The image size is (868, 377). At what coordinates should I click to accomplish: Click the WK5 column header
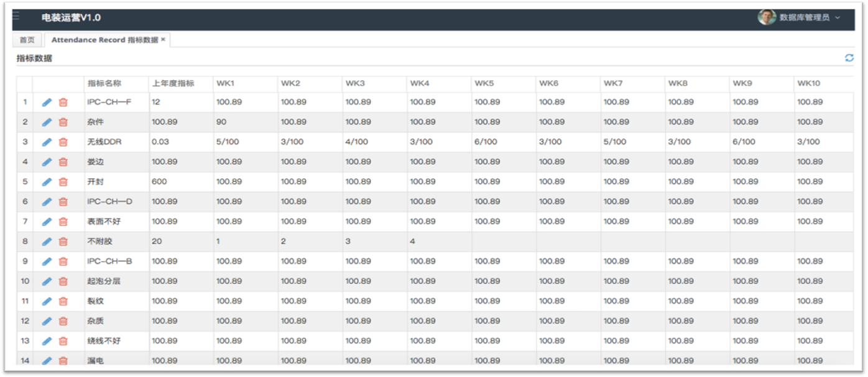point(484,83)
